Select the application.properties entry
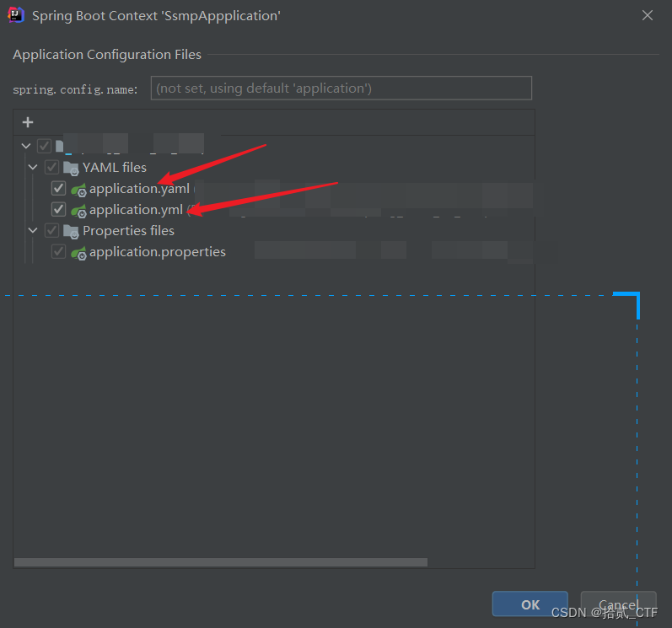The width and height of the screenshot is (672, 628). click(158, 252)
